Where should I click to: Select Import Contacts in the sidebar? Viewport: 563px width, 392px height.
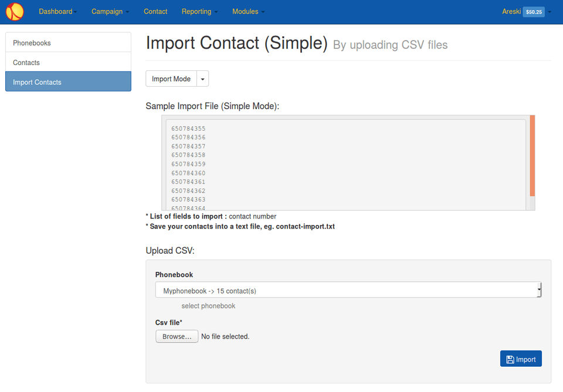(68, 82)
